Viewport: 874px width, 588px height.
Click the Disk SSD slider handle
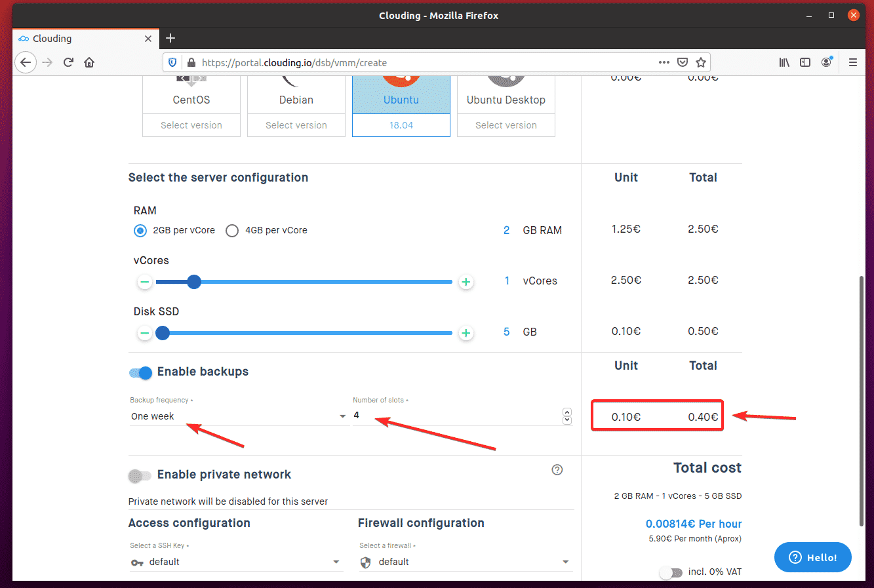163,333
